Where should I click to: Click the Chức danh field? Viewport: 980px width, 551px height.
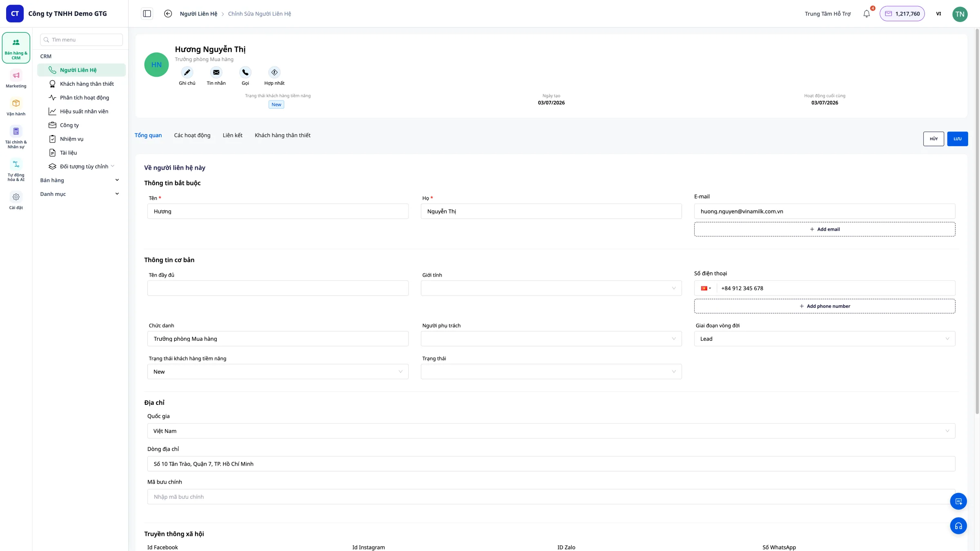pyautogui.click(x=278, y=339)
